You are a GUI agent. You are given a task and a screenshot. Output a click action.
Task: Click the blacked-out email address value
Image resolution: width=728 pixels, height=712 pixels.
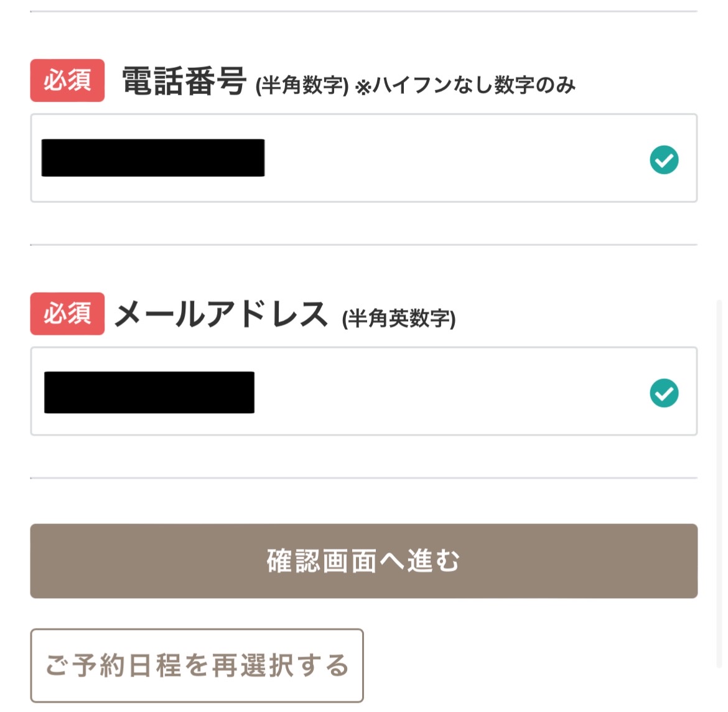click(x=149, y=392)
